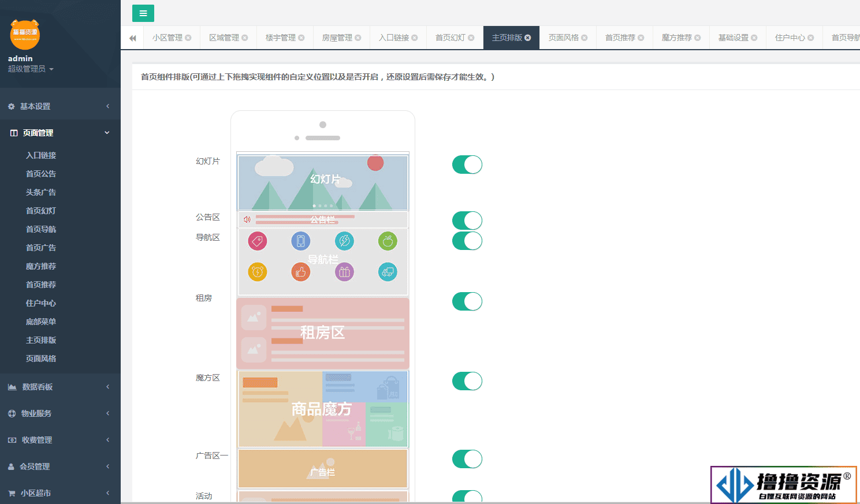This screenshot has width=860, height=504.
Task: Click the blue phone navigation icon
Action: (301, 241)
